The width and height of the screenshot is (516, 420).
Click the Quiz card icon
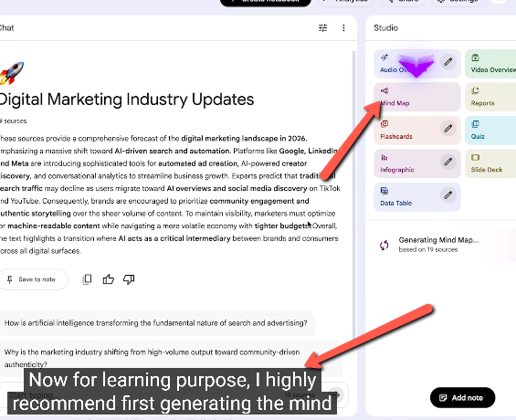475,124
